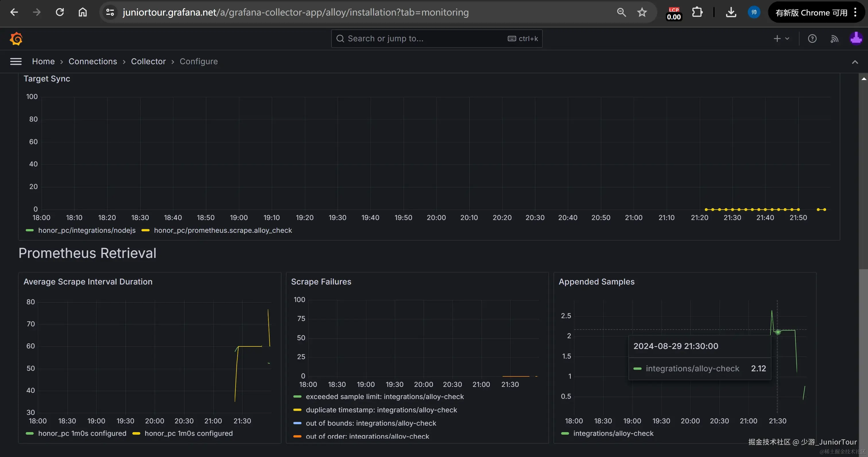The width and height of the screenshot is (868, 457).
Task: Open site information in the address bar
Action: coord(110,12)
